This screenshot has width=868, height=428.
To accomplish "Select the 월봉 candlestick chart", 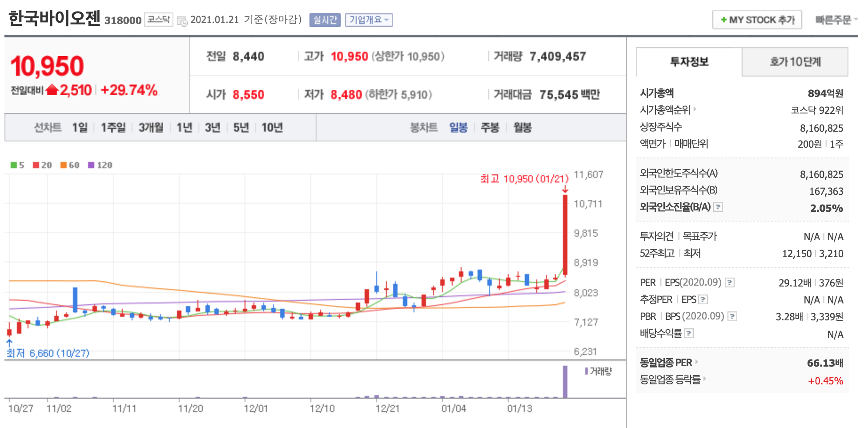I will [x=522, y=128].
